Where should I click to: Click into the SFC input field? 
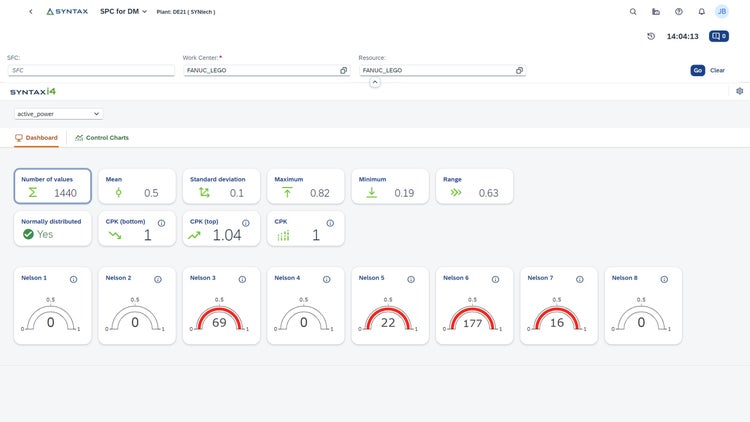(91, 70)
